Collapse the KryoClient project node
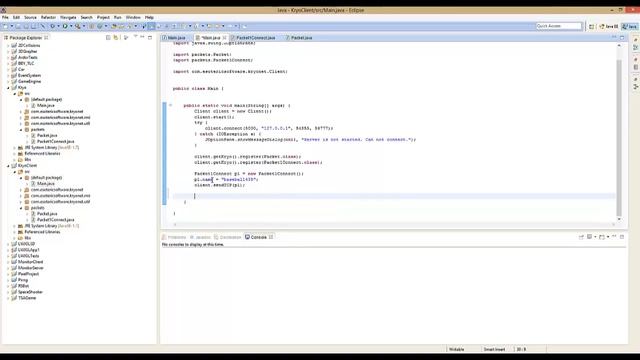640x360 pixels. coord(8,166)
